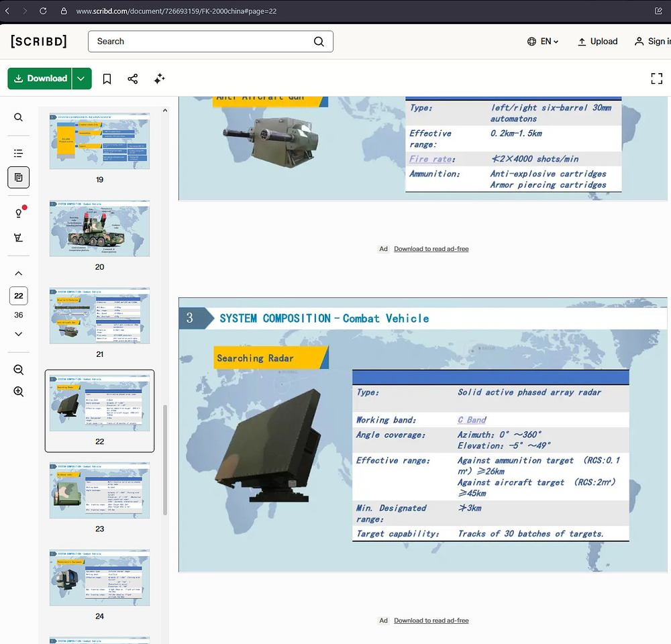Go to next page with down chevron
671x644 pixels.
point(18,334)
